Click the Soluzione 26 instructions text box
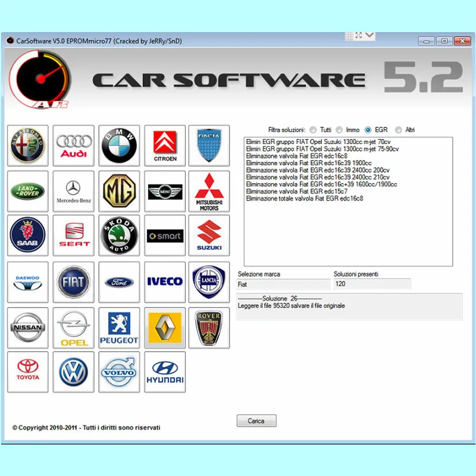476x476 pixels. pyautogui.click(x=349, y=306)
